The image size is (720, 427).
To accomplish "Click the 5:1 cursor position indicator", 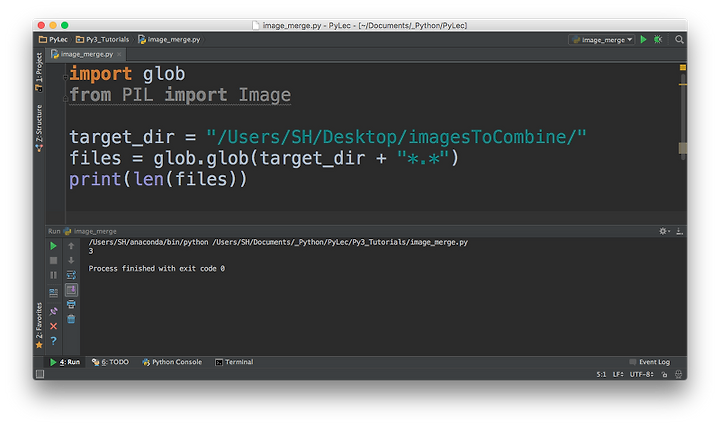I will [x=601, y=375].
